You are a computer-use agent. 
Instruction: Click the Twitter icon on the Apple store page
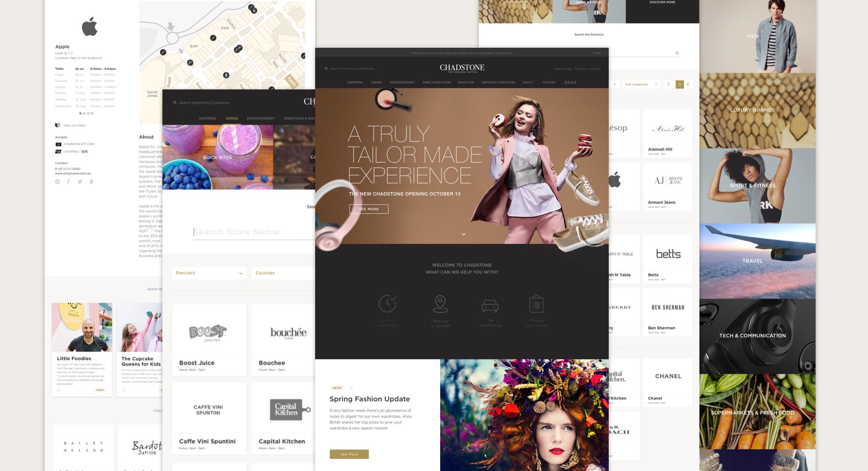coord(80,181)
